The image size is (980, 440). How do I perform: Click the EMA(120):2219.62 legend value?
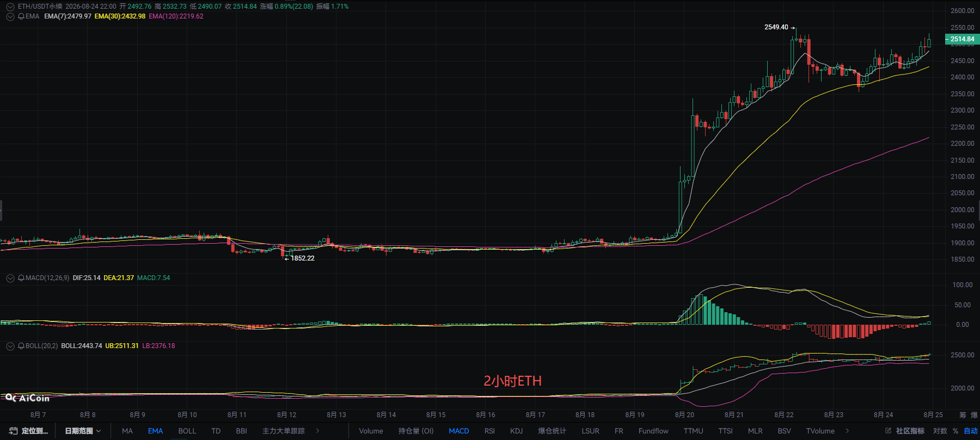[176, 16]
